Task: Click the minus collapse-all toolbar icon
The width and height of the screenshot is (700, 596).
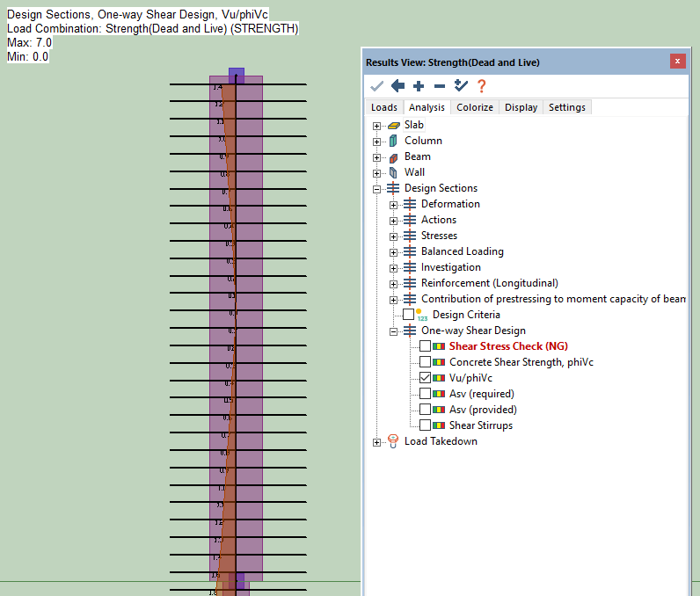Action: [x=440, y=86]
